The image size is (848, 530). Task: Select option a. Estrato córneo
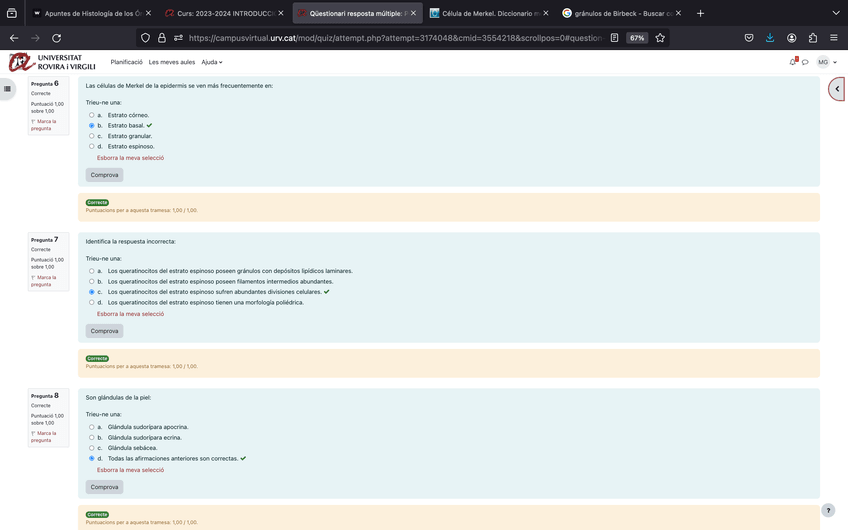pos(92,115)
